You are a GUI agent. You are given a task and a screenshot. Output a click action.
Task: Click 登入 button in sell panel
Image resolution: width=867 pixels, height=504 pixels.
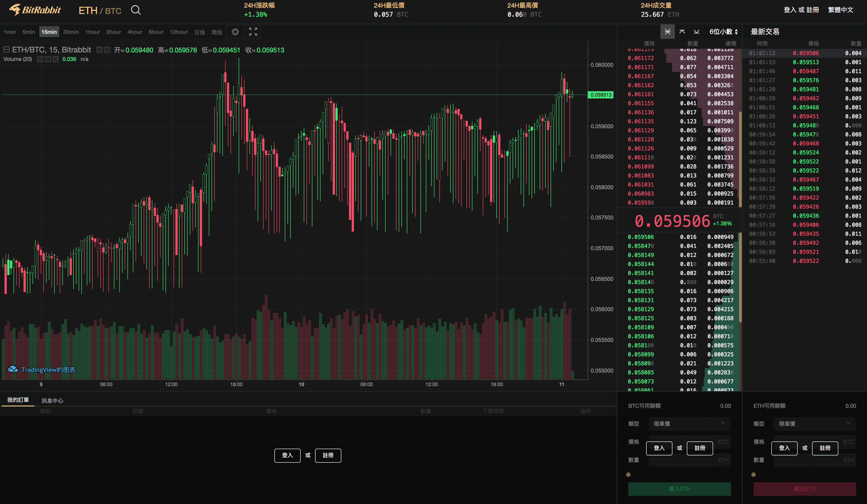[784, 448]
